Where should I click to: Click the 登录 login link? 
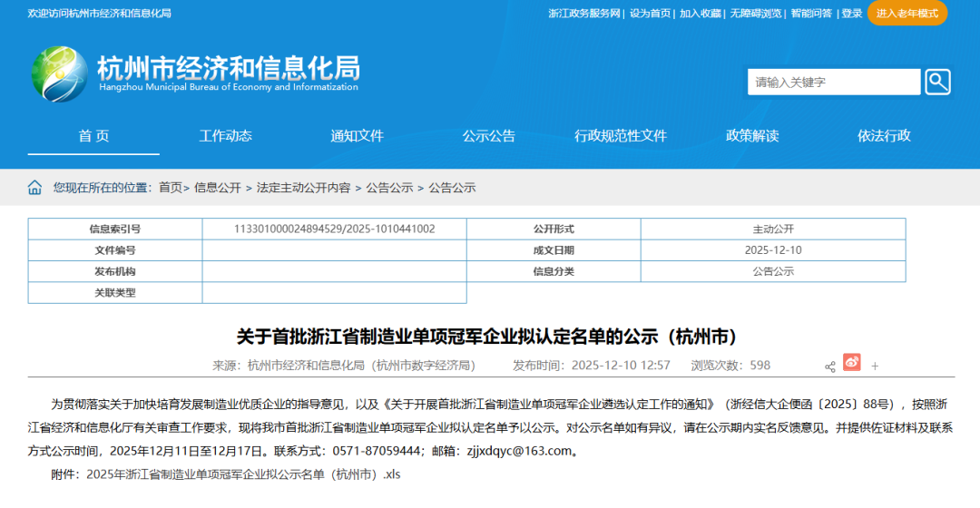click(851, 14)
